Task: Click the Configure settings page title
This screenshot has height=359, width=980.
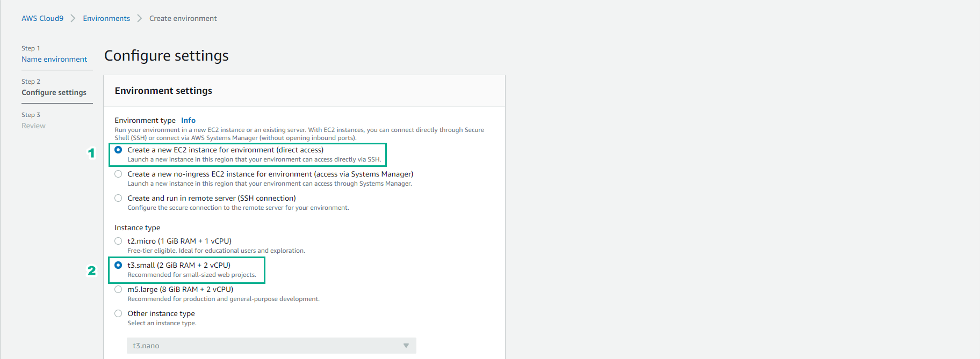Action: coord(167,56)
